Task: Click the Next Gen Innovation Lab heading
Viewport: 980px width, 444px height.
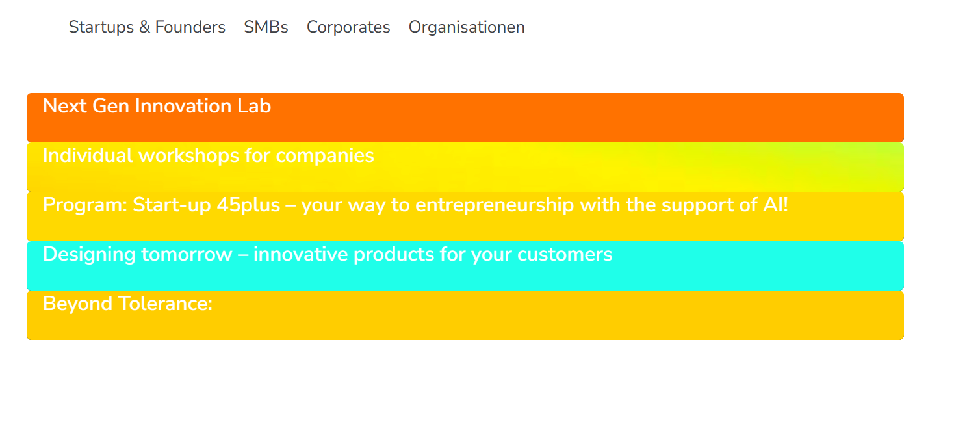Action: (x=157, y=106)
